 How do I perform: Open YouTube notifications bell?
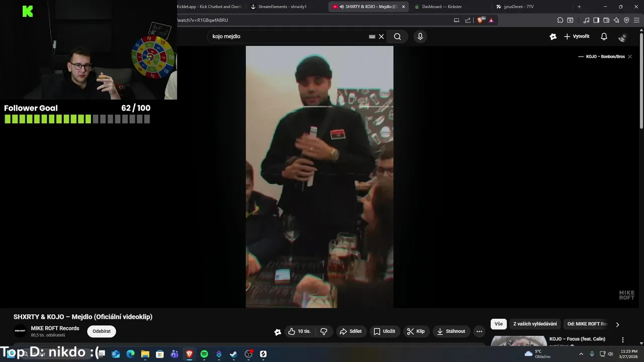point(604,37)
